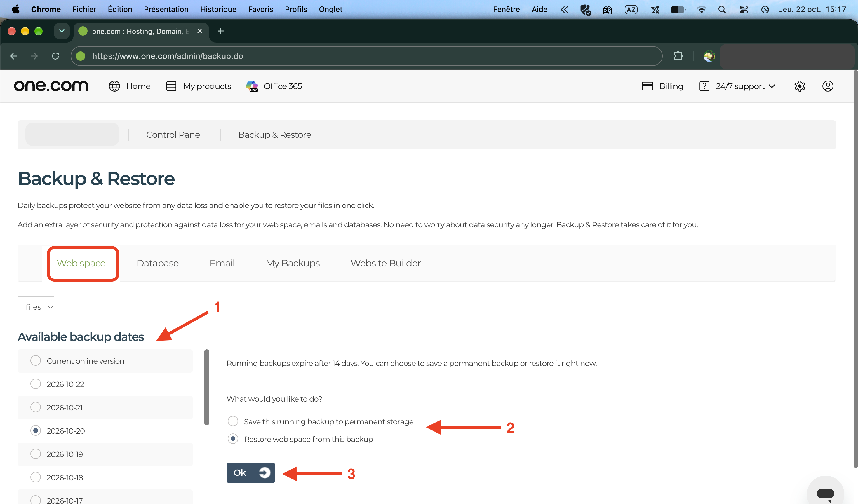
Task: Click the My products list icon
Action: coord(171,86)
